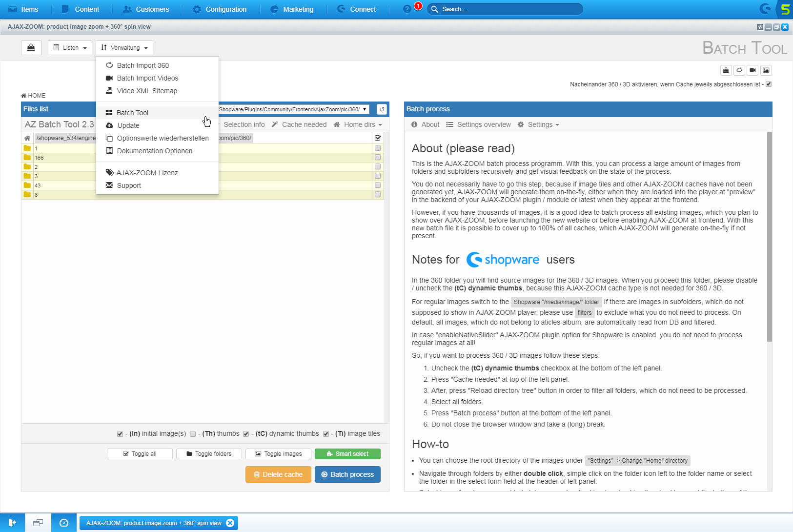Select Optionswerte wiederherstellen entry
The height and width of the screenshot is (532, 793).
coord(157,138)
